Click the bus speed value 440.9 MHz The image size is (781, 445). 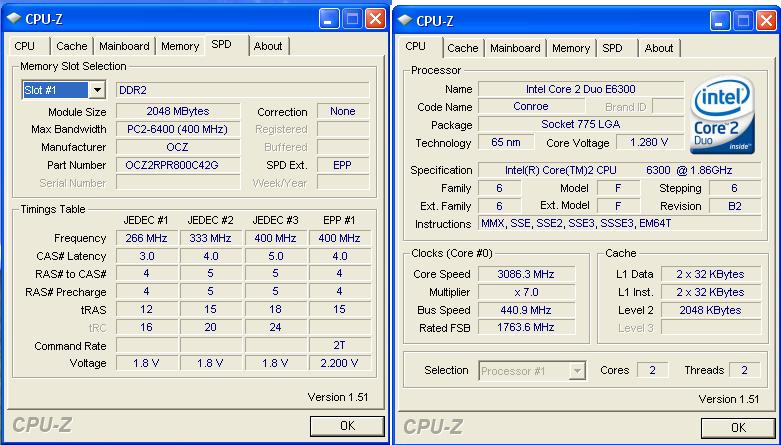pyautogui.click(x=526, y=310)
